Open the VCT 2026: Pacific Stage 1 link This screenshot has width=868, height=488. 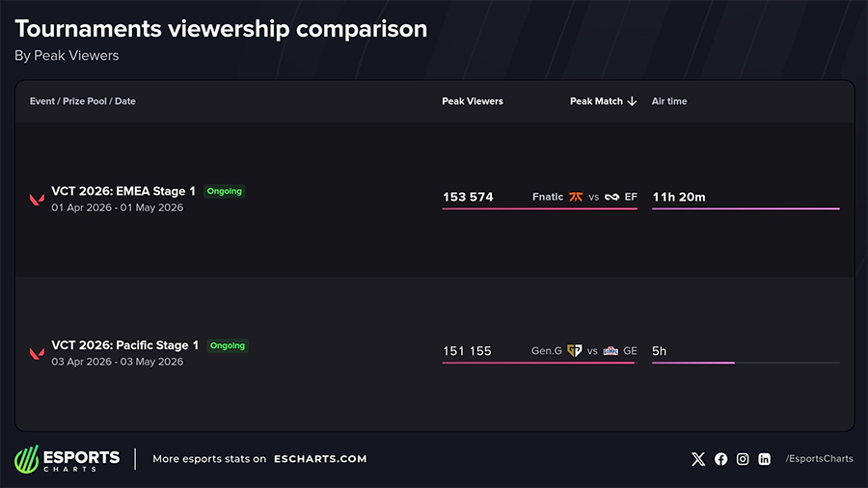[x=125, y=345]
